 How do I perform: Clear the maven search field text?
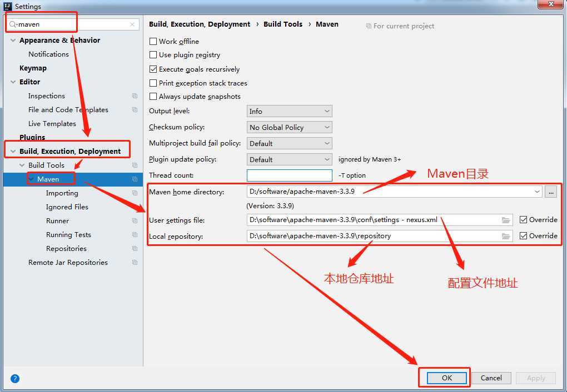[x=132, y=24]
